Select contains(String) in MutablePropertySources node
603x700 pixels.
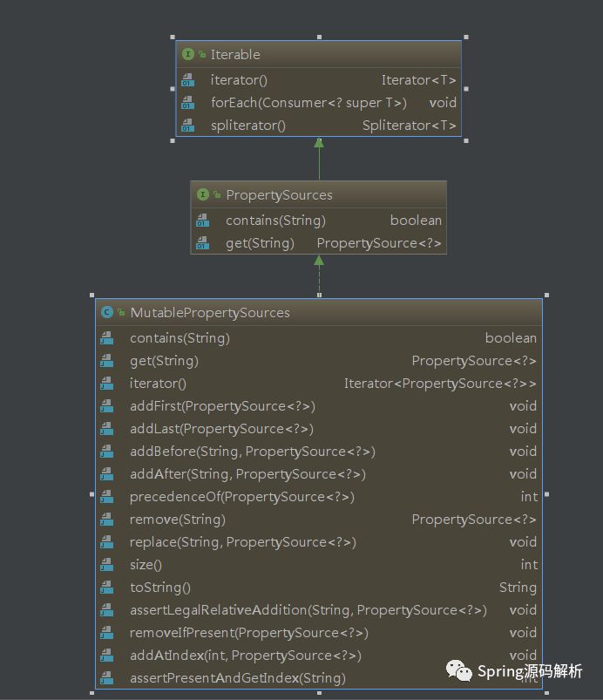click(x=180, y=338)
